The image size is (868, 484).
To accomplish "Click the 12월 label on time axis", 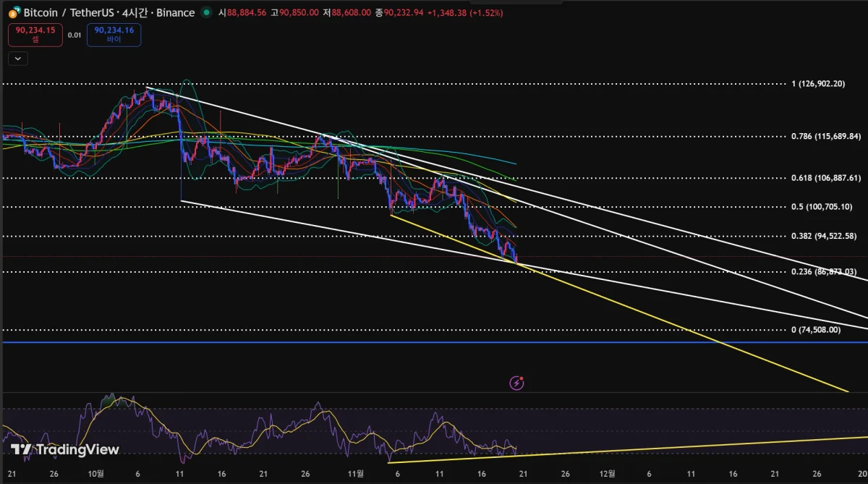I will 608,472.
